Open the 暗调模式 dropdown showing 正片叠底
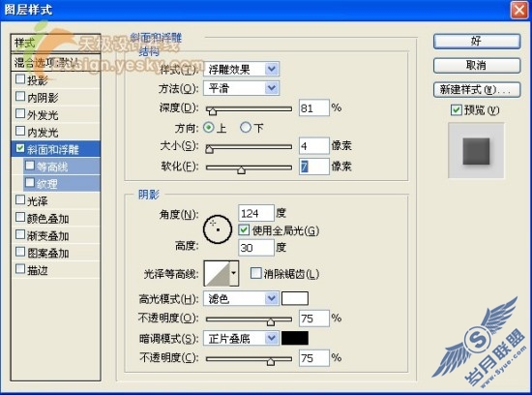The image size is (532, 395). tap(241, 338)
